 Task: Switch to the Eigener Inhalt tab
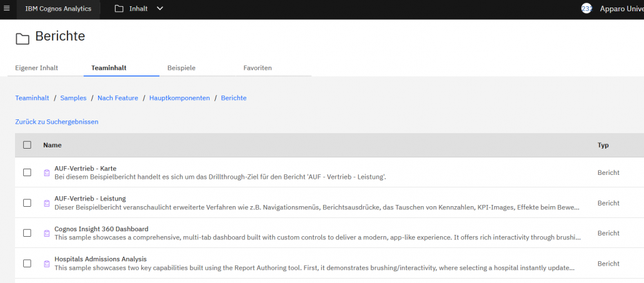click(36, 67)
